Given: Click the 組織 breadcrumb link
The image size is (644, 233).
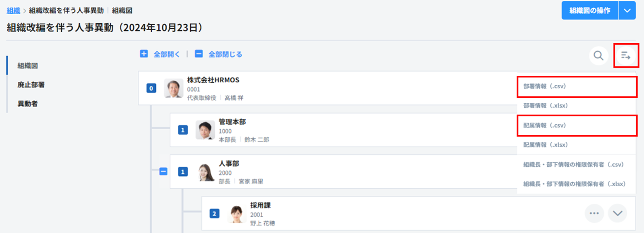Looking at the screenshot, I should point(13,11).
